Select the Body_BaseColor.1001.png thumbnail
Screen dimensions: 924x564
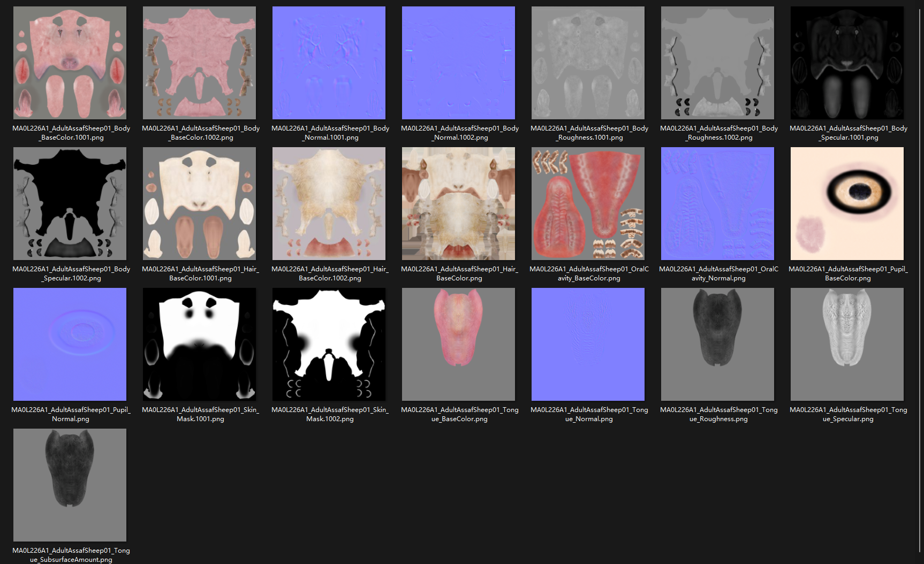tap(70, 63)
